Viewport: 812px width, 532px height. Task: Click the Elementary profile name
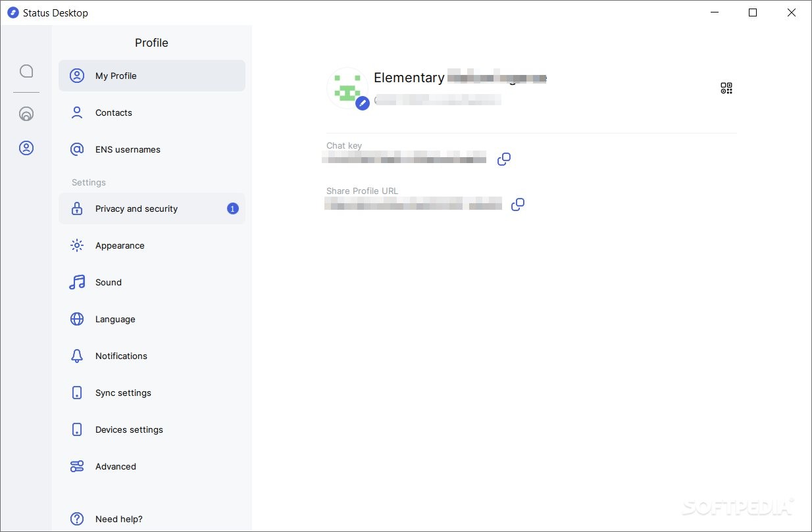click(409, 78)
